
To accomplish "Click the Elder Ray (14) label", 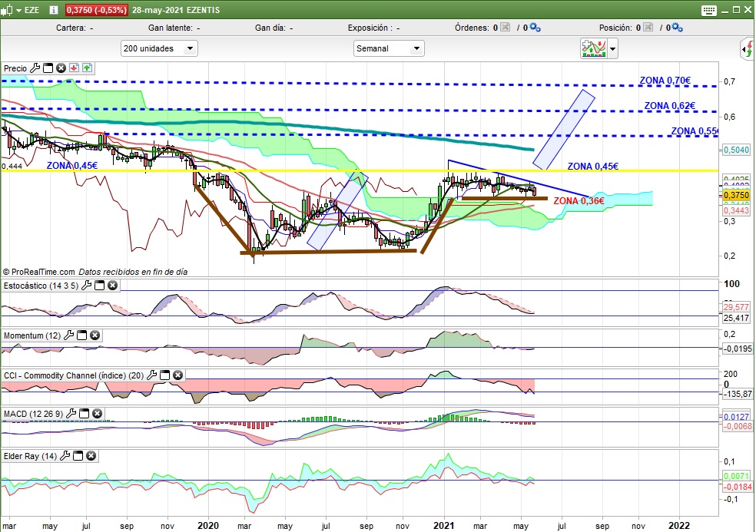I will pyautogui.click(x=31, y=456).
